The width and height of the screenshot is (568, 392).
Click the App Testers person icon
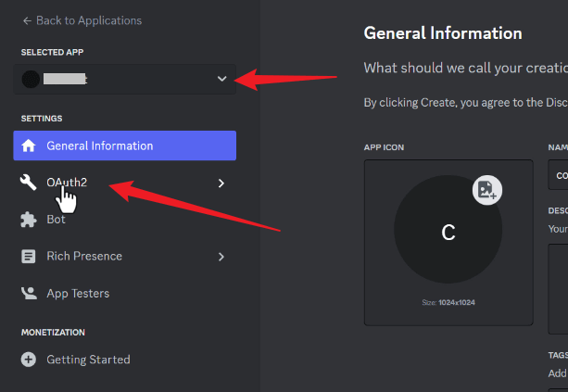click(x=29, y=294)
